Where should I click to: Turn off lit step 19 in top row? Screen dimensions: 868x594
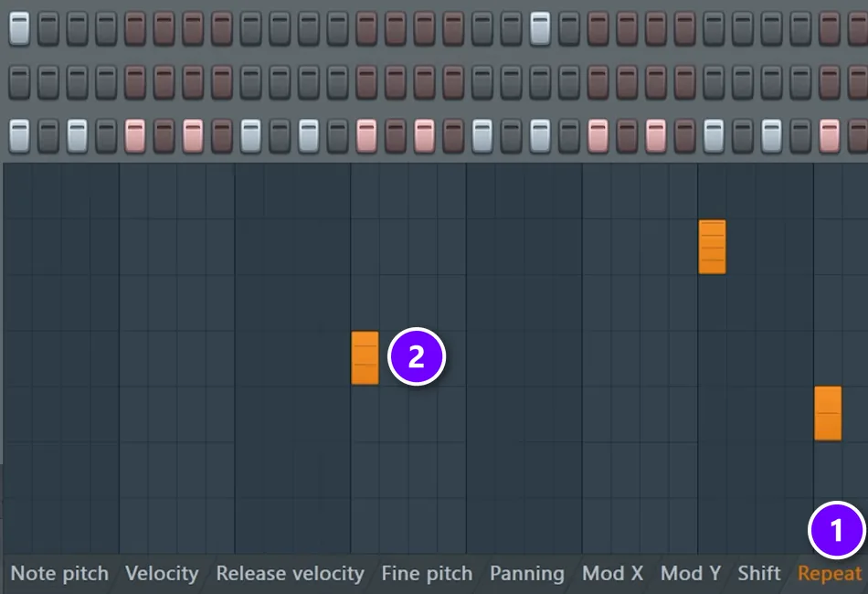point(540,29)
